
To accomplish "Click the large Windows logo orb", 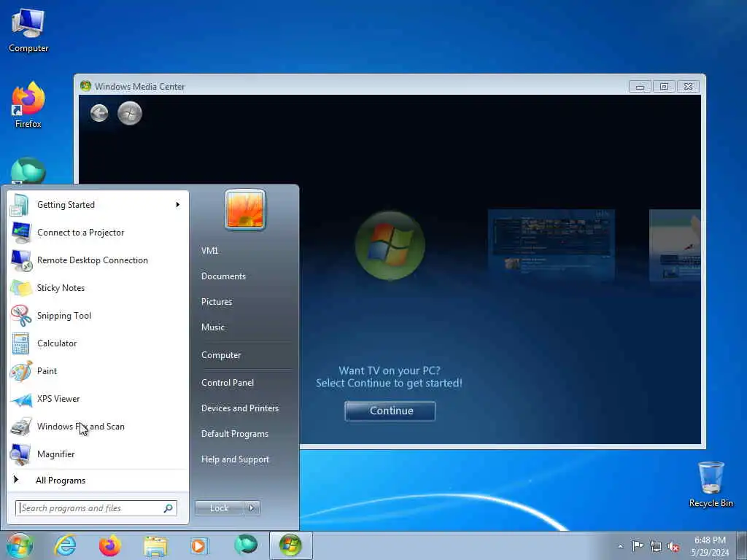I will tap(390, 245).
